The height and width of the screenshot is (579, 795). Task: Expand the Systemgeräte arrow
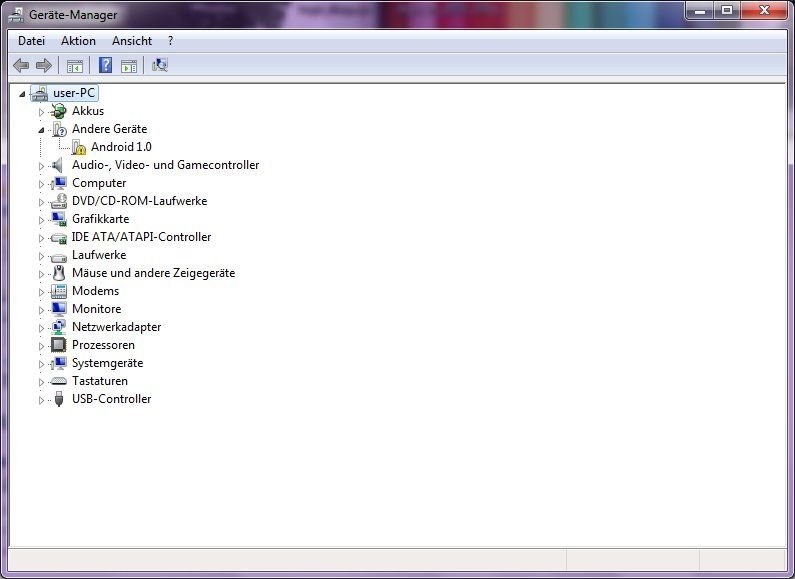[42, 364]
